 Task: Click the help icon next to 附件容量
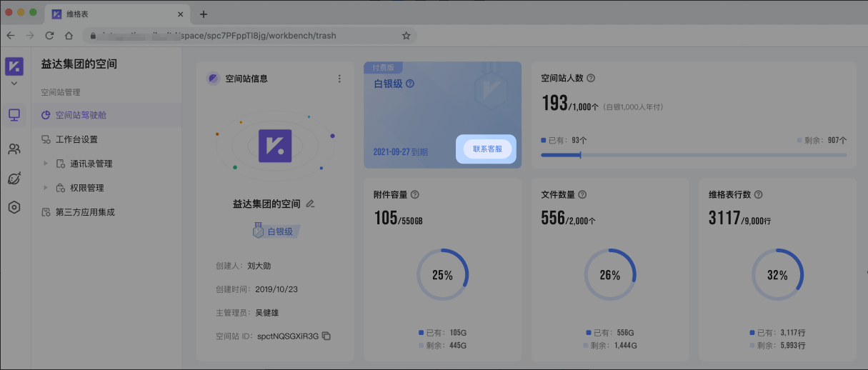tap(415, 194)
